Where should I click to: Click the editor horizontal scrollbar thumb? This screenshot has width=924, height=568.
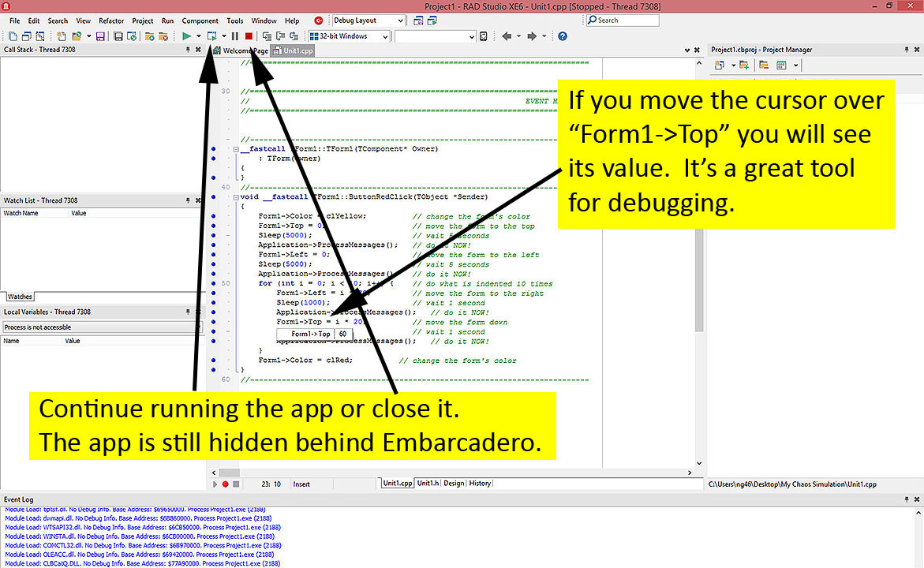click(230, 473)
